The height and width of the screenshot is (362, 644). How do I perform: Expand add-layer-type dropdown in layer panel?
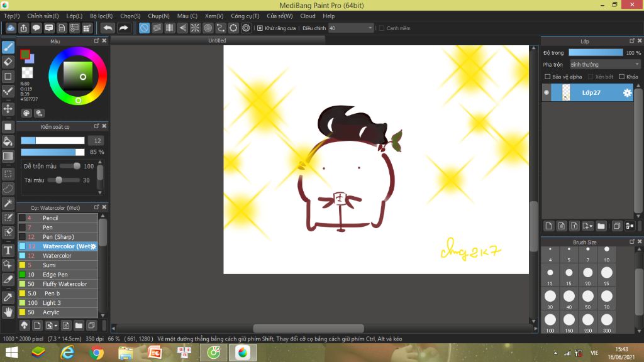point(587,226)
